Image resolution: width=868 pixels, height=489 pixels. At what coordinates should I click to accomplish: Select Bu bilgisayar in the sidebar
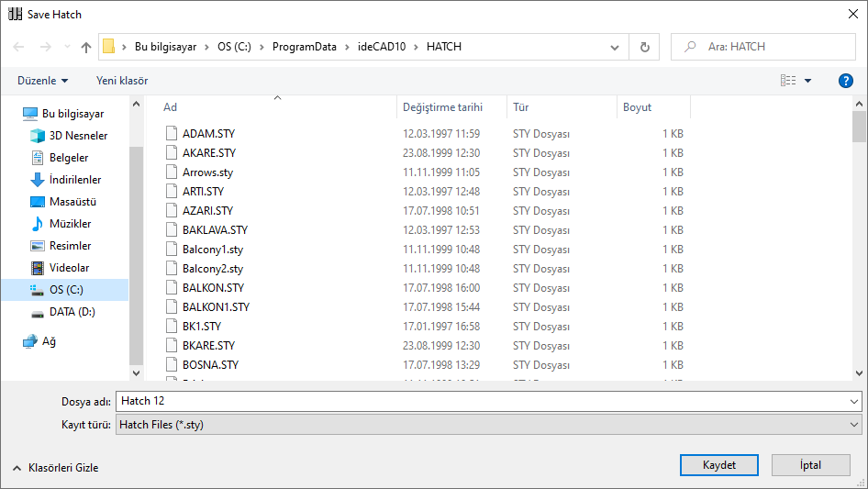(73, 114)
